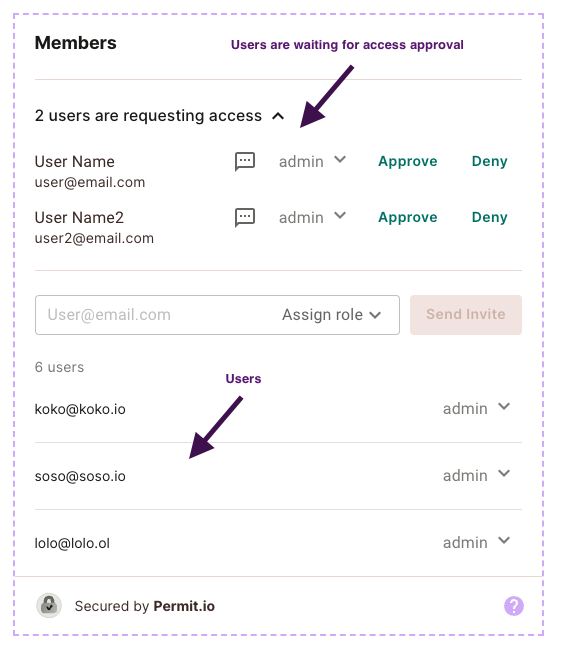Open admin role dropdown for User Name
Screen dimensions: 561x651
[312, 161]
